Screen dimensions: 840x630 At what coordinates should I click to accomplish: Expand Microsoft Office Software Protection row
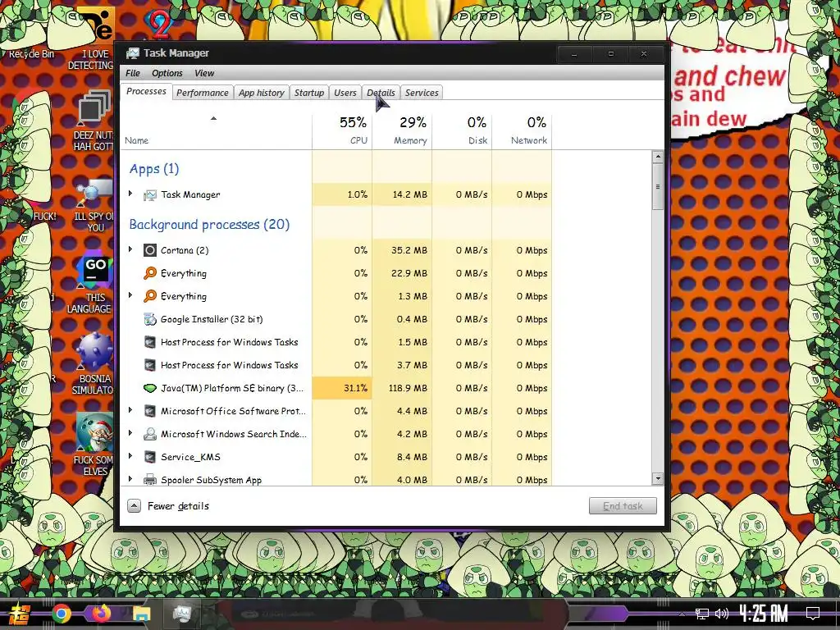(130, 410)
